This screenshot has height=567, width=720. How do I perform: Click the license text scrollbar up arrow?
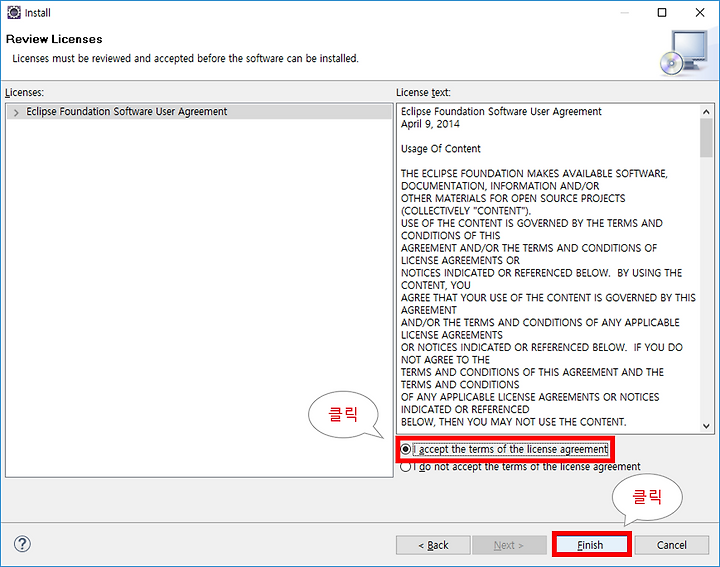(x=706, y=112)
